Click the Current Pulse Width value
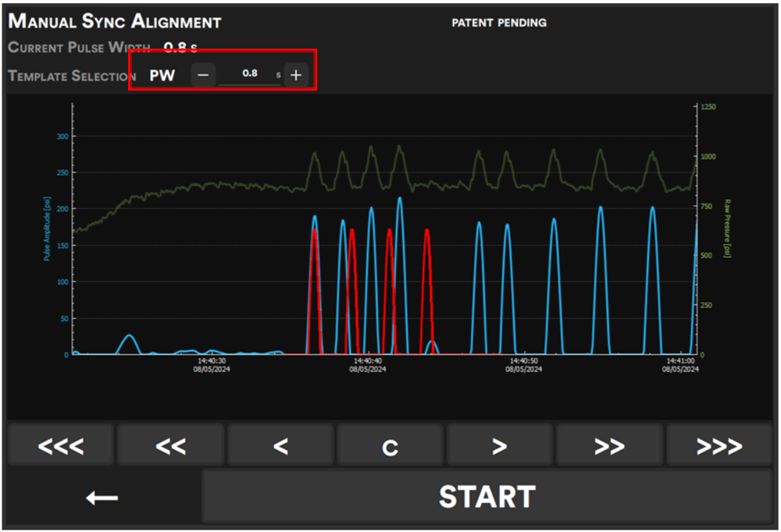Viewport: 781px width, 532px height. coord(180,48)
